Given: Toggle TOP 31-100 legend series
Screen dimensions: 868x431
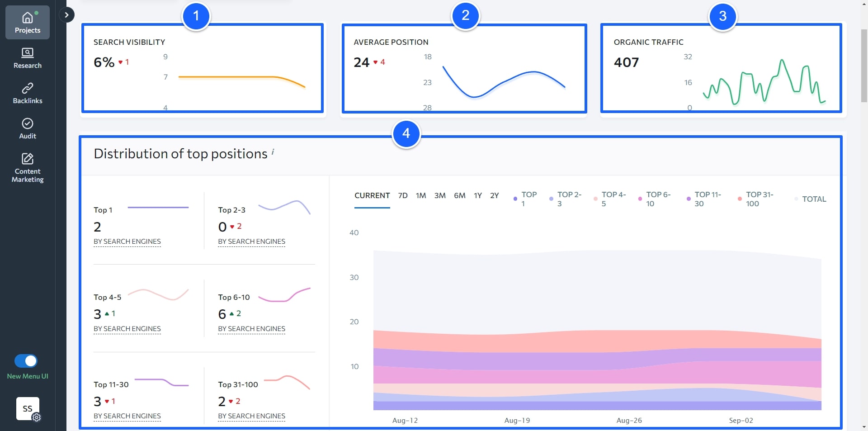Looking at the screenshot, I should pos(755,199).
